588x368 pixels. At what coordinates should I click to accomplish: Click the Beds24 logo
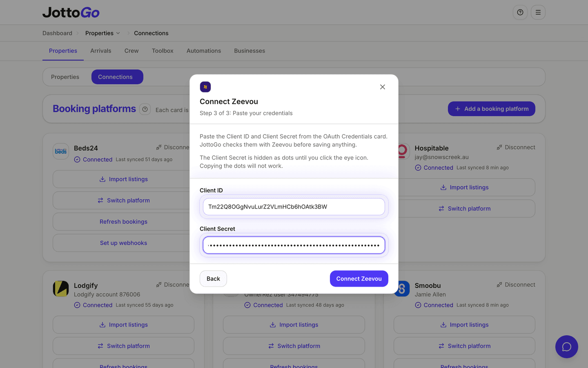pos(61,151)
